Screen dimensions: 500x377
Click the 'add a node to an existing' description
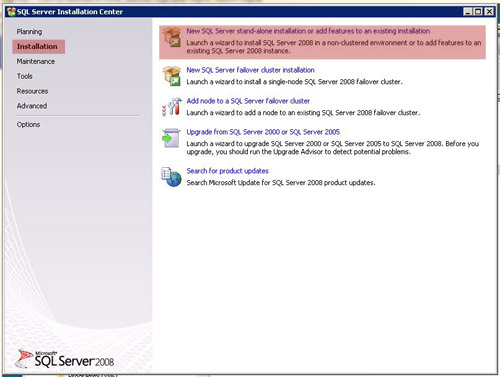(x=303, y=113)
